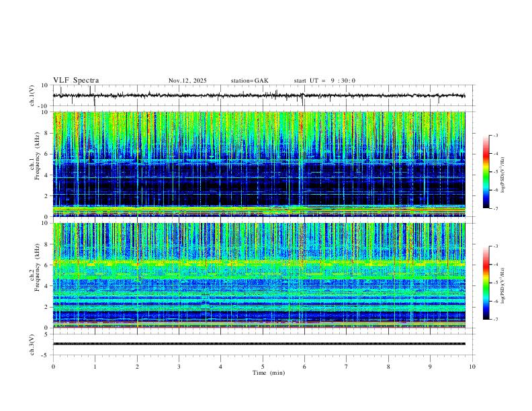Image resolution: width=532 pixels, height=411 pixels.
Task: Click the log(PSD) label beside ch.2 color bar
Action: pyautogui.click(x=502, y=285)
